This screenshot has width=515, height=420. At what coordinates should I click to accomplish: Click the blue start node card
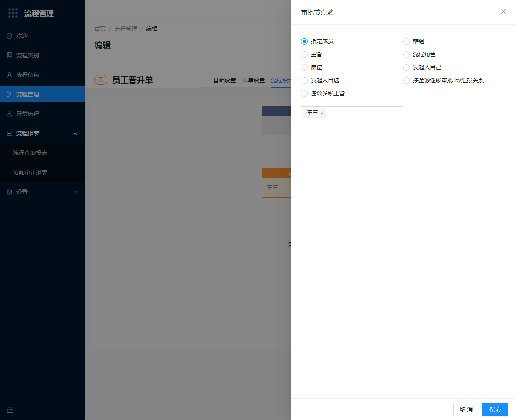coord(277,120)
